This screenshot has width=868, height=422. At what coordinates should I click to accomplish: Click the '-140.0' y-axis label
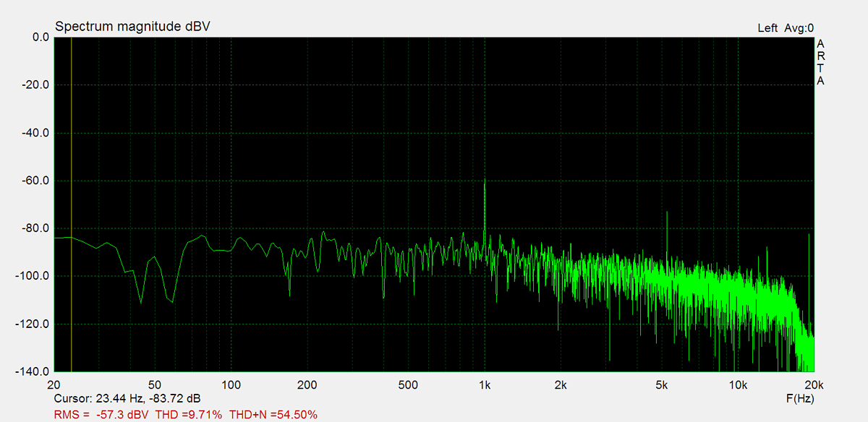point(32,372)
